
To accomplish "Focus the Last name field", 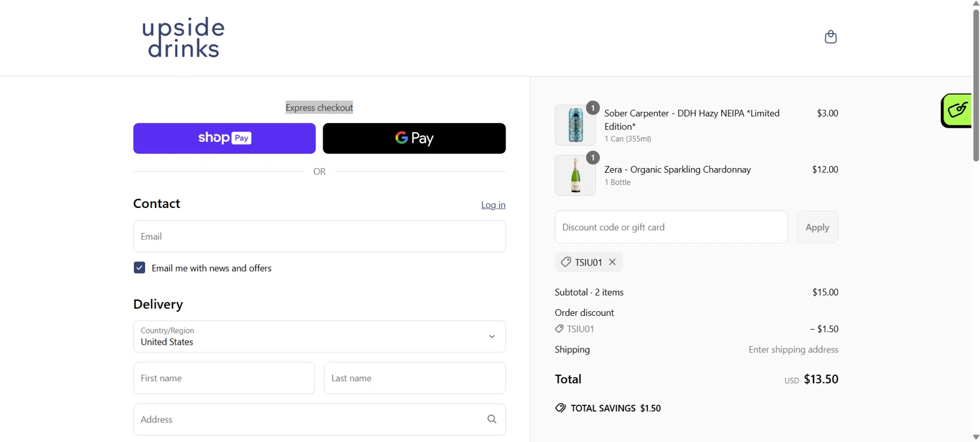I will (415, 379).
